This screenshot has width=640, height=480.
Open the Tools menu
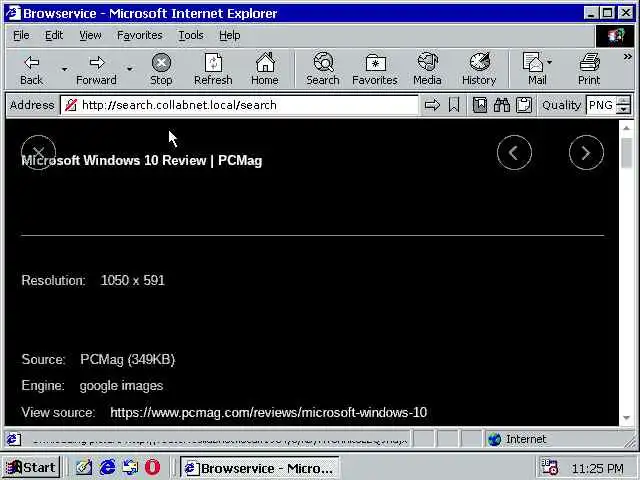tap(191, 36)
